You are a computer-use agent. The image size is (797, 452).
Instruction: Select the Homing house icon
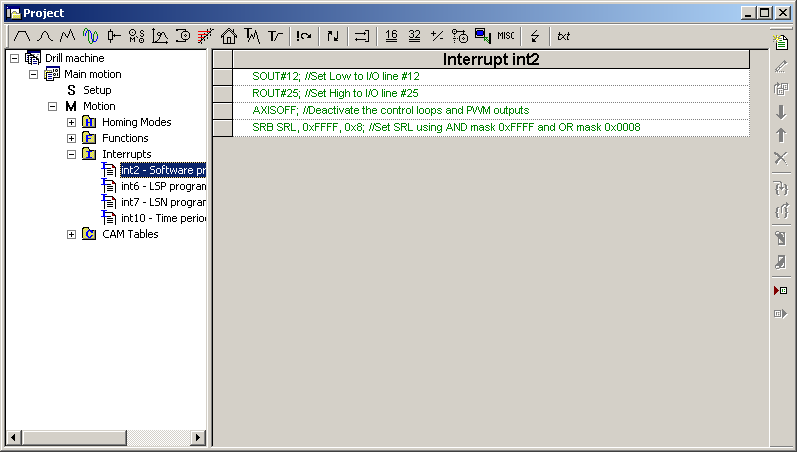click(x=229, y=35)
